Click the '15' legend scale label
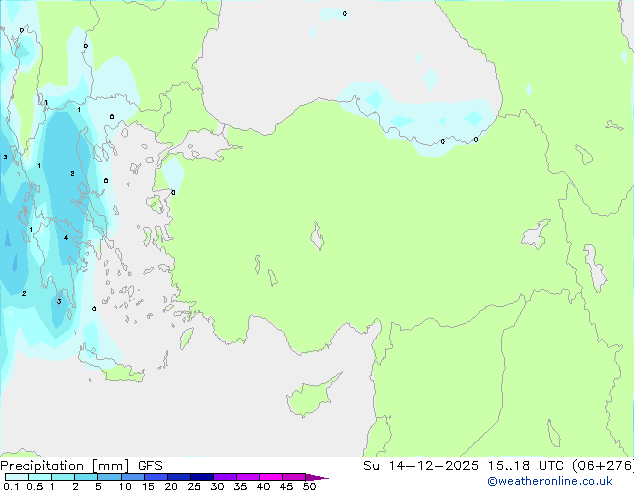This screenshot has height=490, width=634. [148, 486]
